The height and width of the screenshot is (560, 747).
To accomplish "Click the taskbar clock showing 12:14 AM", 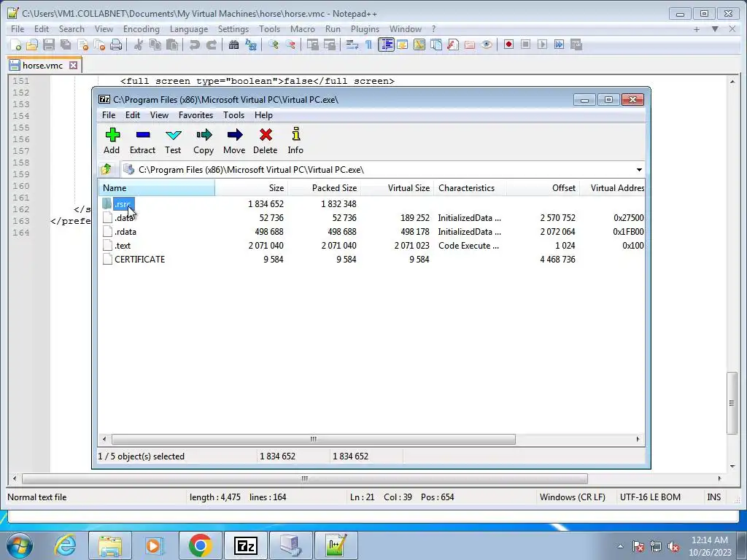I will (x=709, y=545).
